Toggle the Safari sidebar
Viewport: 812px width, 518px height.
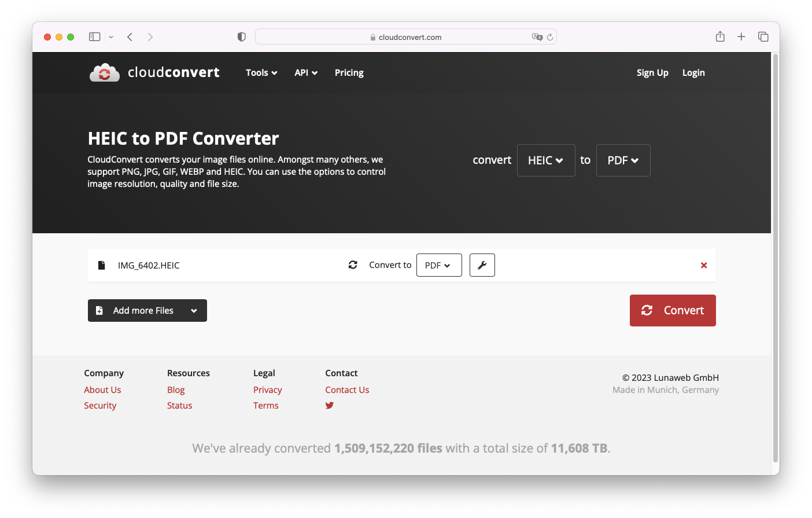pos(94,36)
